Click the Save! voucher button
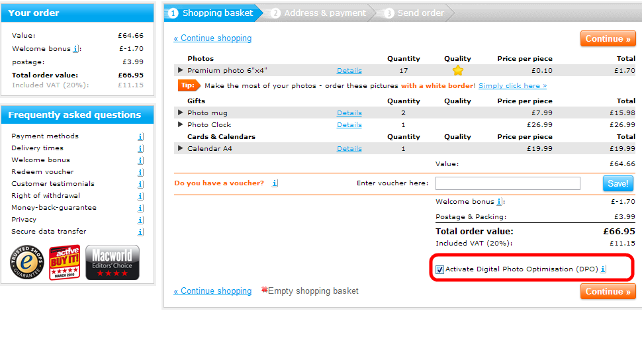The width and height of the screenshot is (642, 364). point(618,183)
